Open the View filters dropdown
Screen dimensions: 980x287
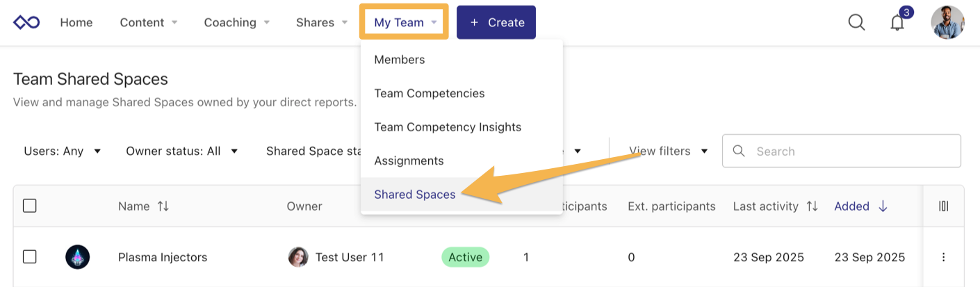click(669, 151)
